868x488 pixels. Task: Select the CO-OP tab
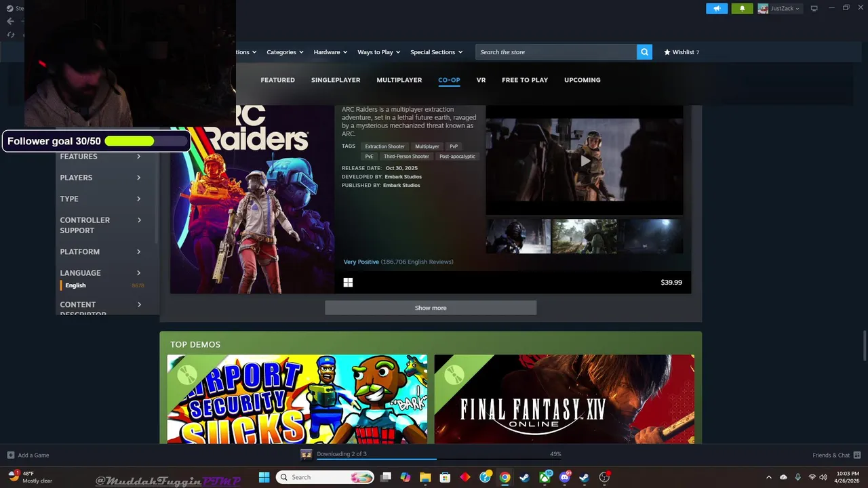point(449,80)
